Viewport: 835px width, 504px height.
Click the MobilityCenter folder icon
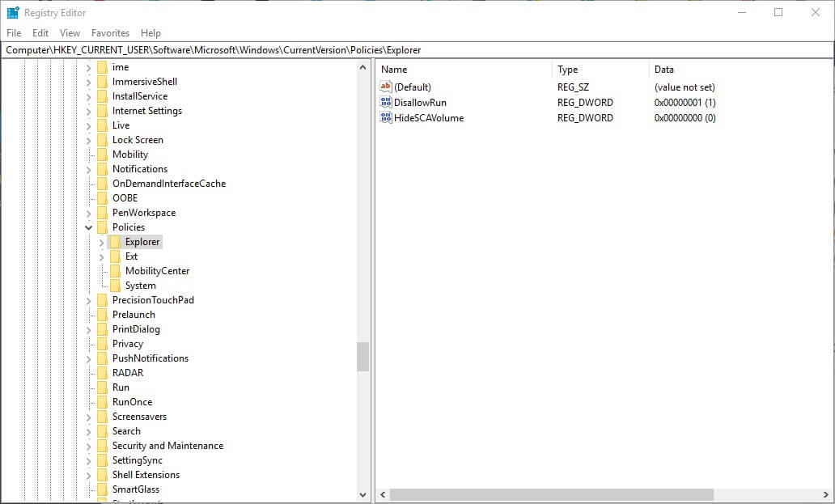pos(115,271)
